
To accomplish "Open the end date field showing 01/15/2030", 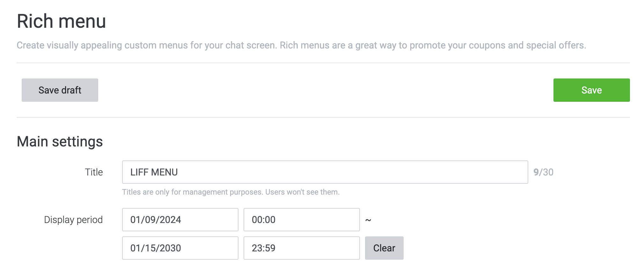I will [x=180, y=248].
